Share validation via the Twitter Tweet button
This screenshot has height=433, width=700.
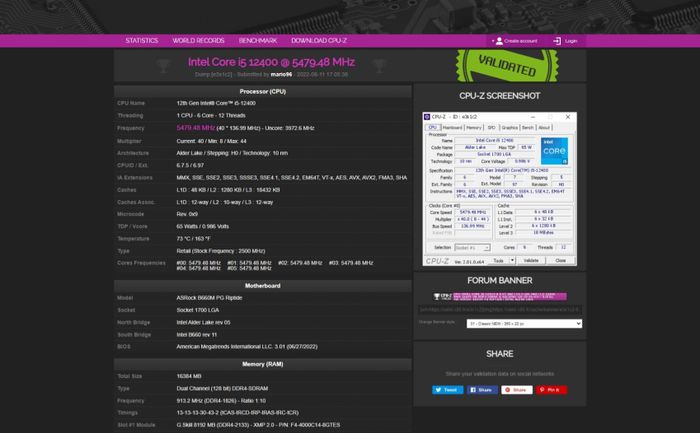[449, 389]
